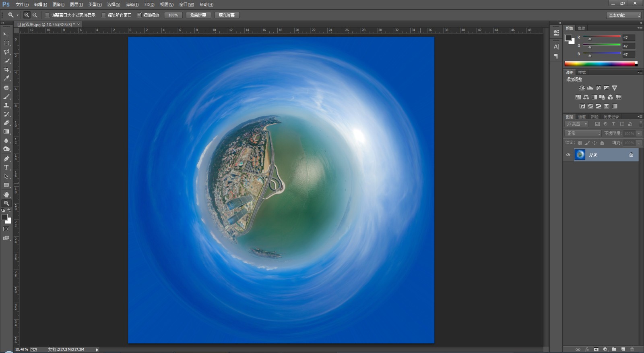
Task: Enable 缩放所有窗口 checkbox
Action: click(103, 15)
